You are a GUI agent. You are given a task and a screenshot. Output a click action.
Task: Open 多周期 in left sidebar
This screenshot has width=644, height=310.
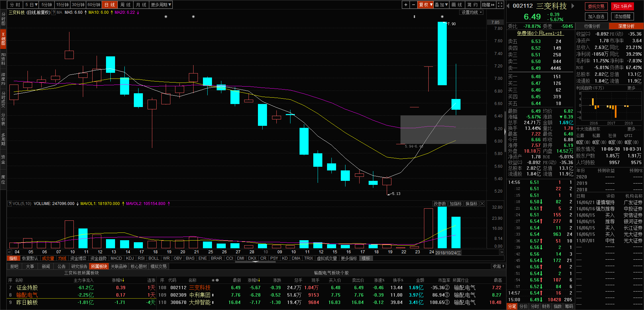click(x=3, y=139)
